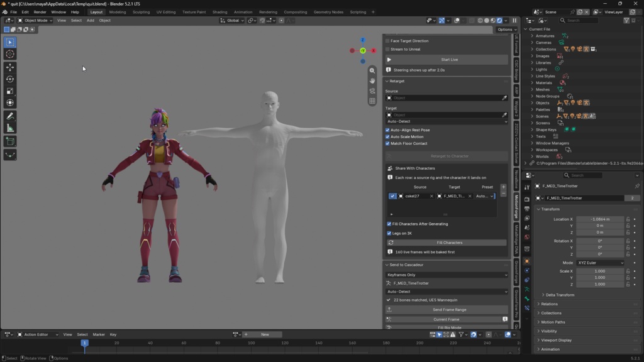
Task: Enable Face Target Direction checkbox
Action: (x=387, y=41)
